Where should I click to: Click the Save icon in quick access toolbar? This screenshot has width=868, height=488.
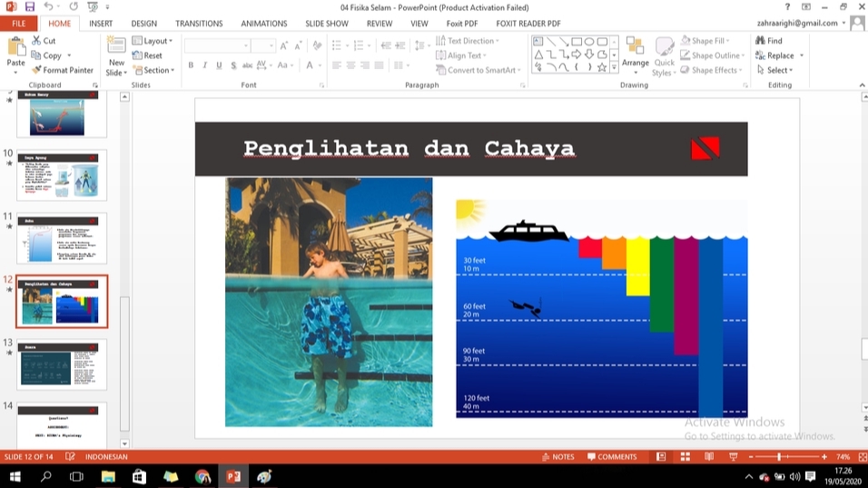[x=29, y=7]
